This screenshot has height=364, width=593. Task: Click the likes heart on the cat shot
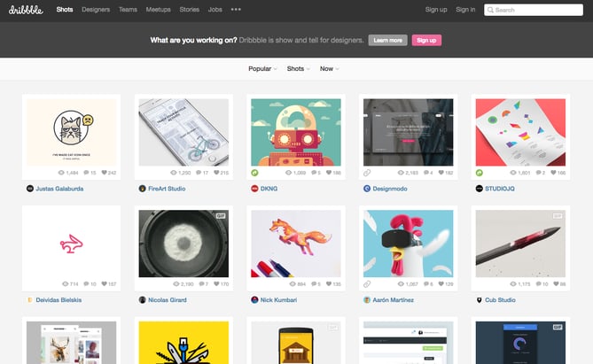(x=103, y=173)
